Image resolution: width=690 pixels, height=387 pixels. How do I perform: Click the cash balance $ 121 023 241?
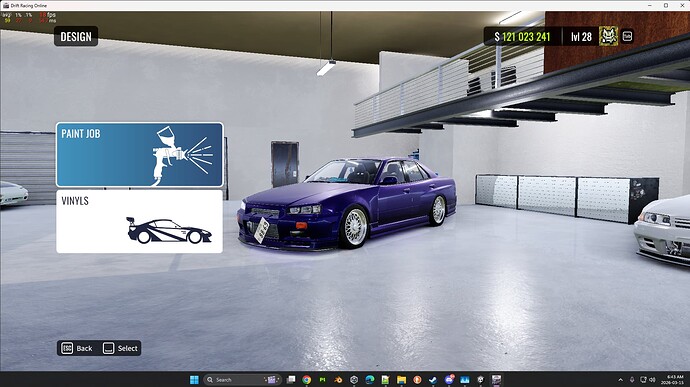point(522,37)
